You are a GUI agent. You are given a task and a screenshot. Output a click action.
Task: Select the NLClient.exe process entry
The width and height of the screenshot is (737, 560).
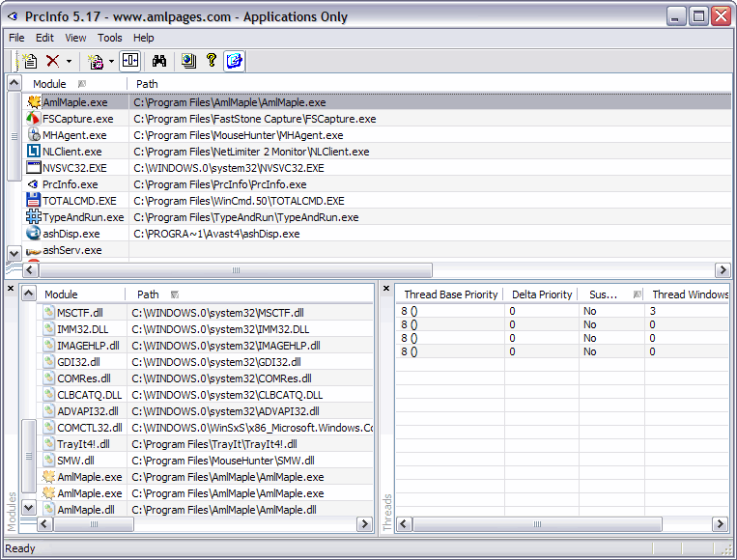coord(71,152)
